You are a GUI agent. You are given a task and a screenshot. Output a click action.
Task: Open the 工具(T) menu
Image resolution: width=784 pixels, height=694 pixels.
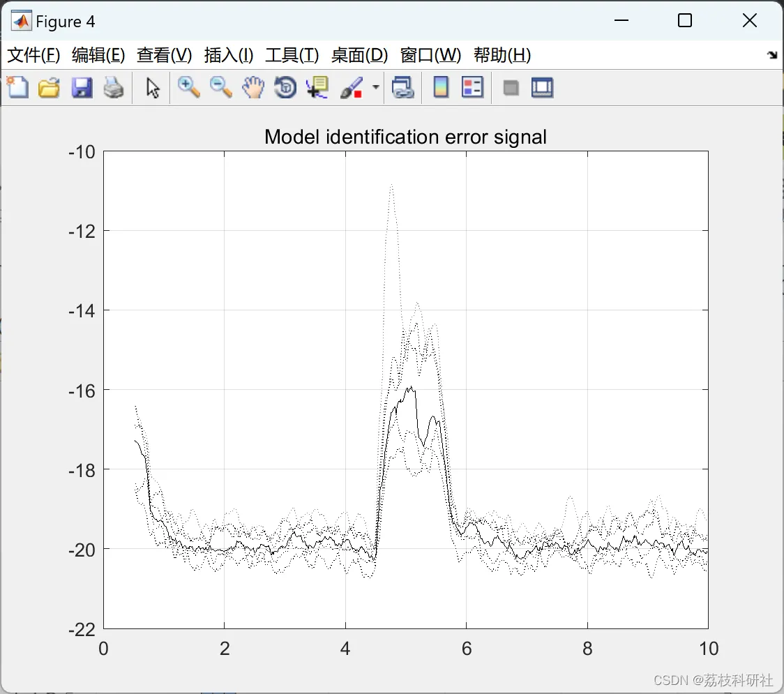pyautogui.click(x=292, y=55)
